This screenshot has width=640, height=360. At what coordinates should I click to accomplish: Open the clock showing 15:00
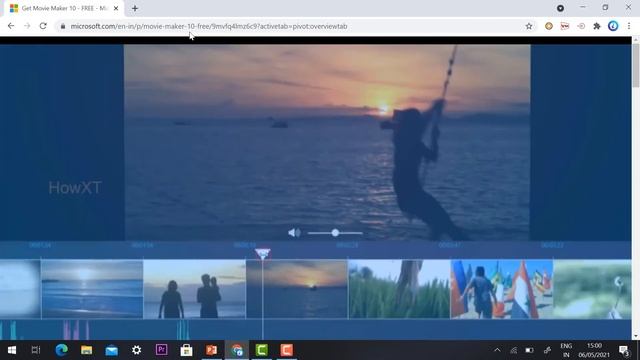tap(594, 350)
